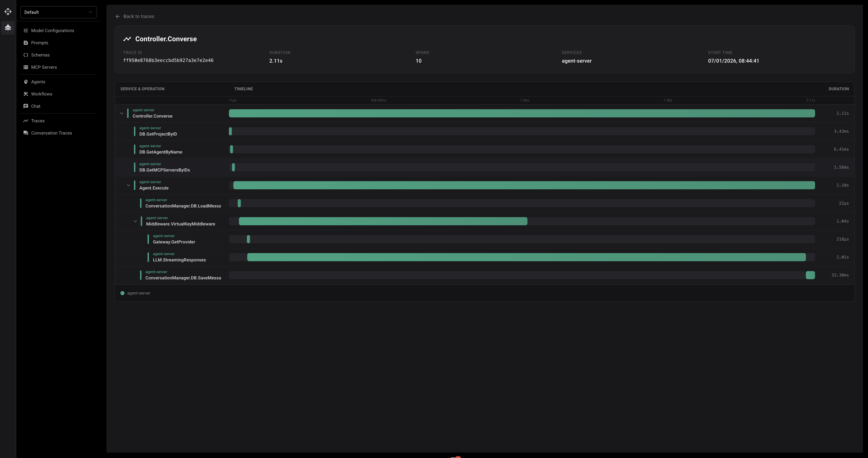The image size is (868, 458).
Task: Open the Default project dropdown
Action: pyautogui.click(x=59, y=12)
